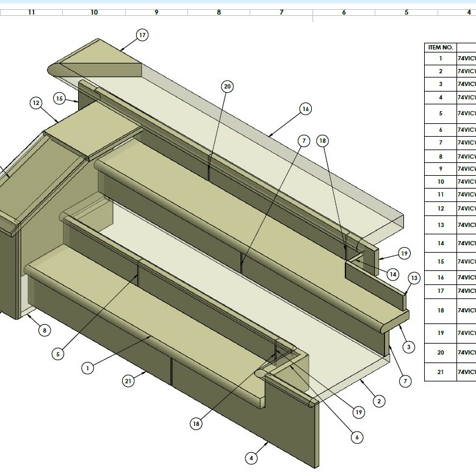This screenshot has width=476, height=476.
Task: Click balloon 18 near balloon 4
Action: point(196,424)
